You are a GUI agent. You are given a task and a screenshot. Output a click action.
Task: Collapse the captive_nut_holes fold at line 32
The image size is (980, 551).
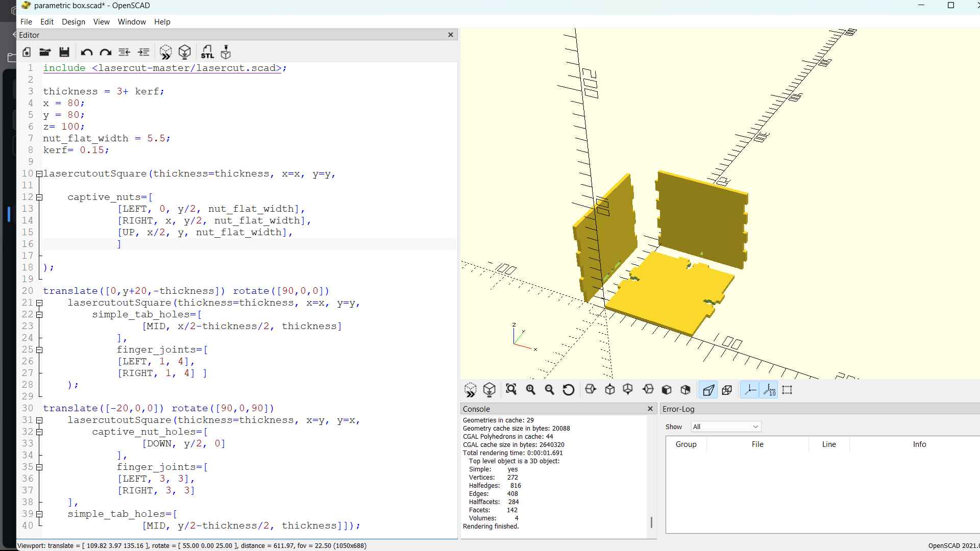pyautogui.click(x=39, y=432)
